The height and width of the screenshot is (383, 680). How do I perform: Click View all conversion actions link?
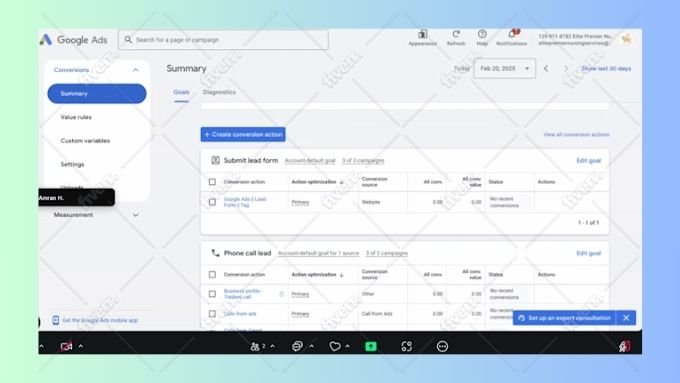[576, 134]
